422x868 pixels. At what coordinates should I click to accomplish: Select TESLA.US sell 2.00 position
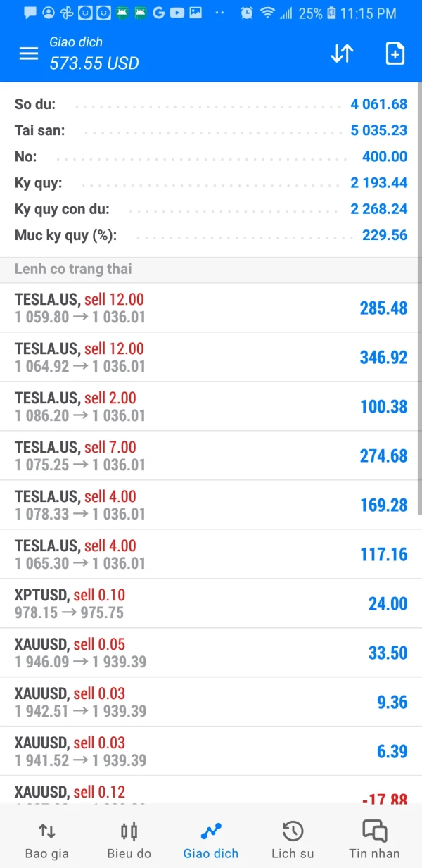click(211, 406)
